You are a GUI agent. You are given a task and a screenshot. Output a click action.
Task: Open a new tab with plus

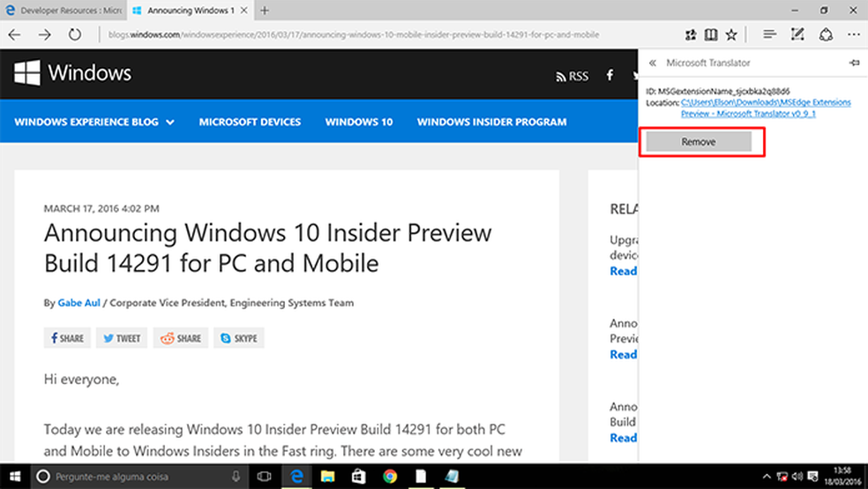tap(265, 10)
